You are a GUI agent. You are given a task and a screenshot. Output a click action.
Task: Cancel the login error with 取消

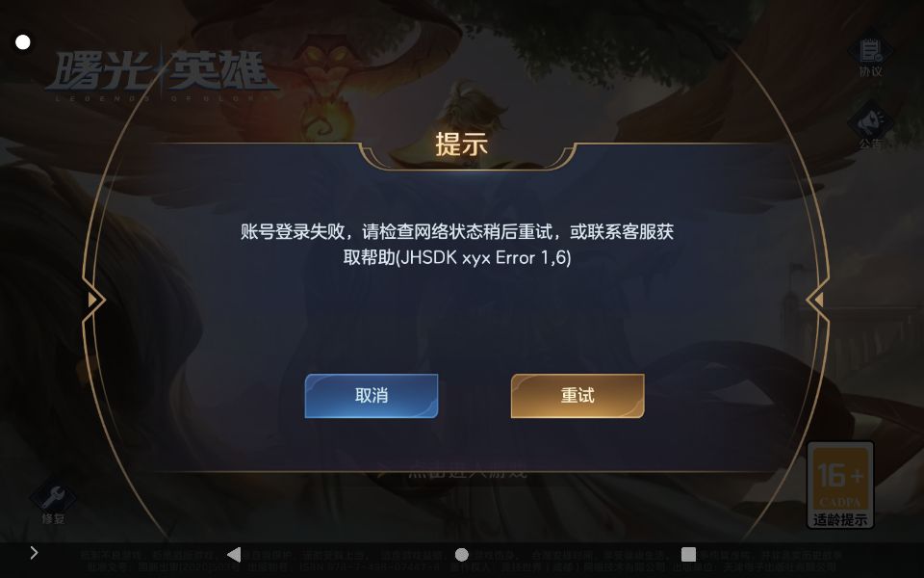click(372, 396)
